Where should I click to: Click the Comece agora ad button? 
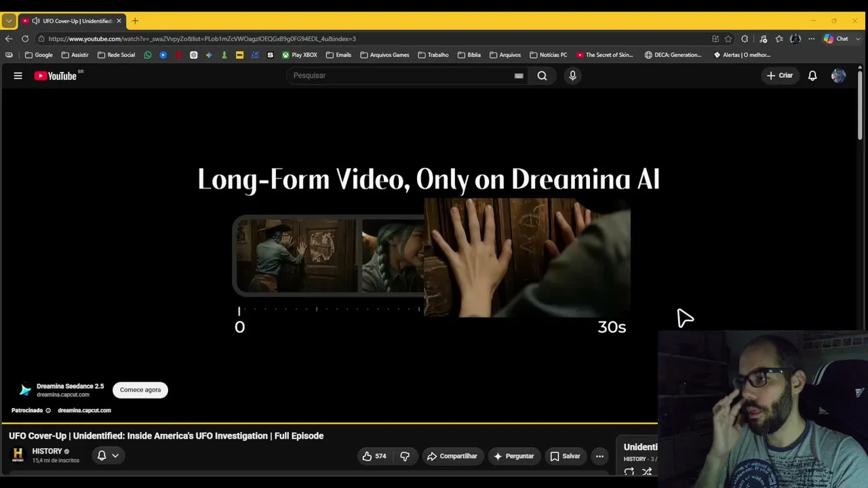pos(140,390)
